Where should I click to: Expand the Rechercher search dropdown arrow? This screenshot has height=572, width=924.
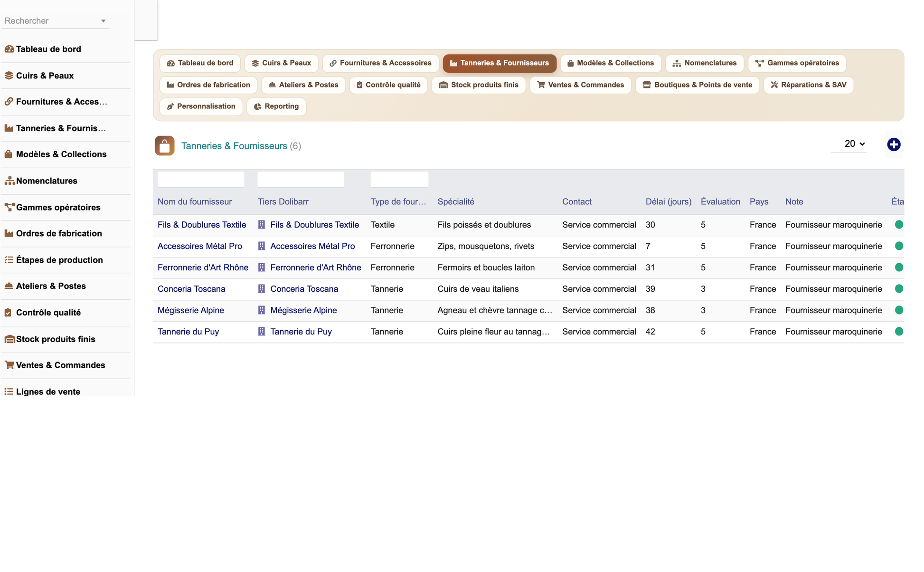[x=103, y=21]
